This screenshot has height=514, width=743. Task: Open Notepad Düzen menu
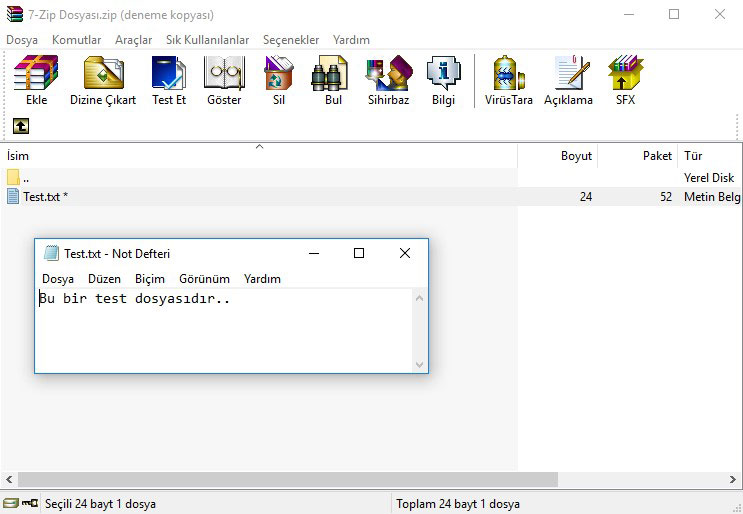(104, 279)
